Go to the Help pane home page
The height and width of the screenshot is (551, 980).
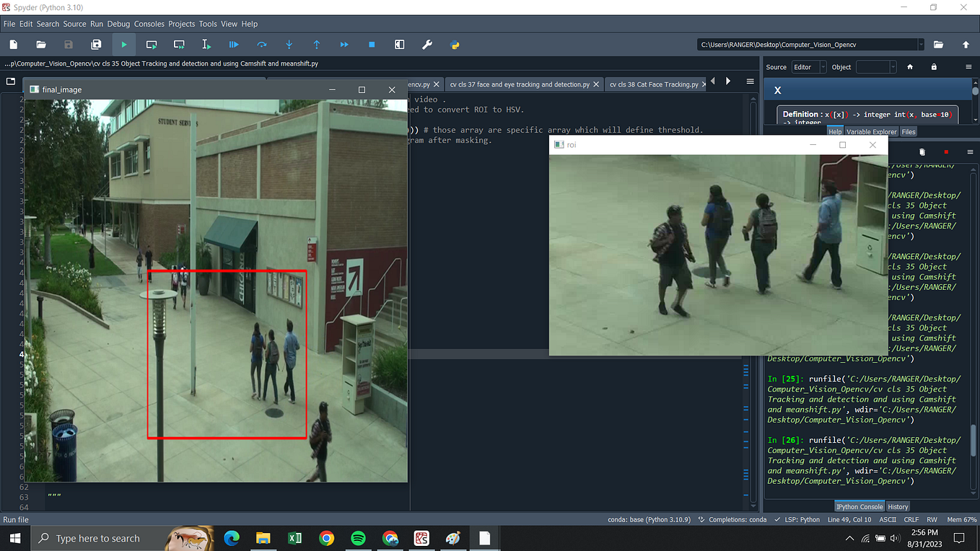click(910, 67)
